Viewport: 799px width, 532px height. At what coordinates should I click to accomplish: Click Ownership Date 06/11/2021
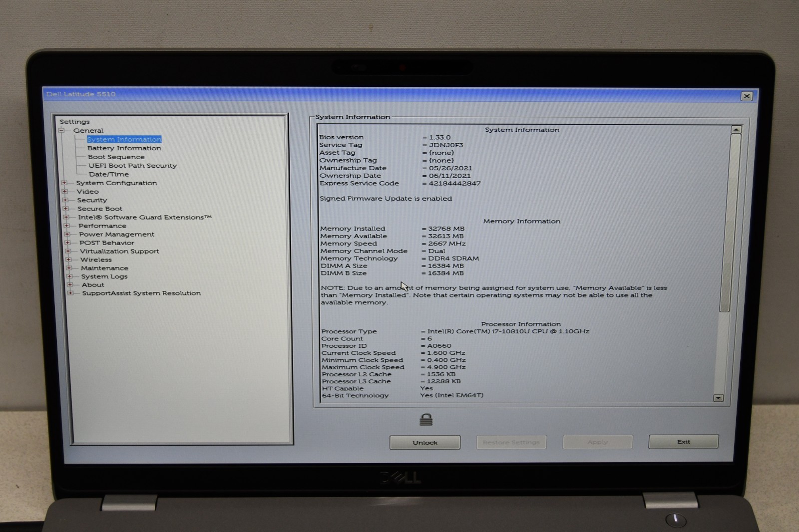(x=449, y=176)
